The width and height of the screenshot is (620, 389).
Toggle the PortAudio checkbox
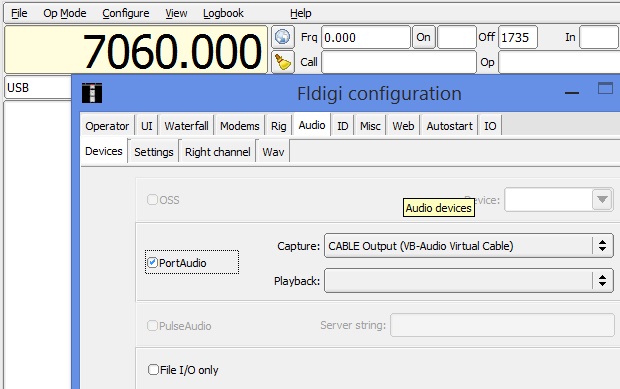pos(152,262)
